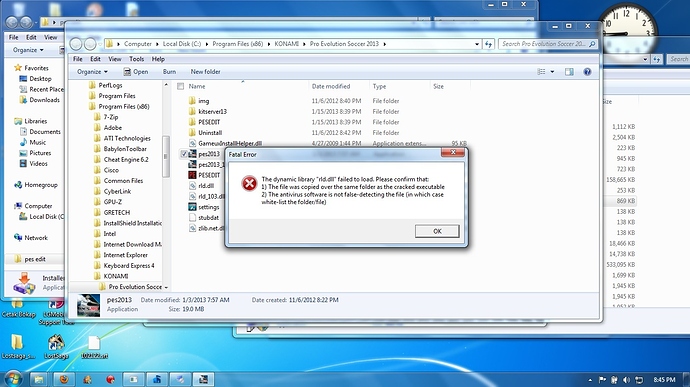Open the view options dropdown arrow
Image resolution: width=690 pixels, height=387 pixels.
click(552, 72)
